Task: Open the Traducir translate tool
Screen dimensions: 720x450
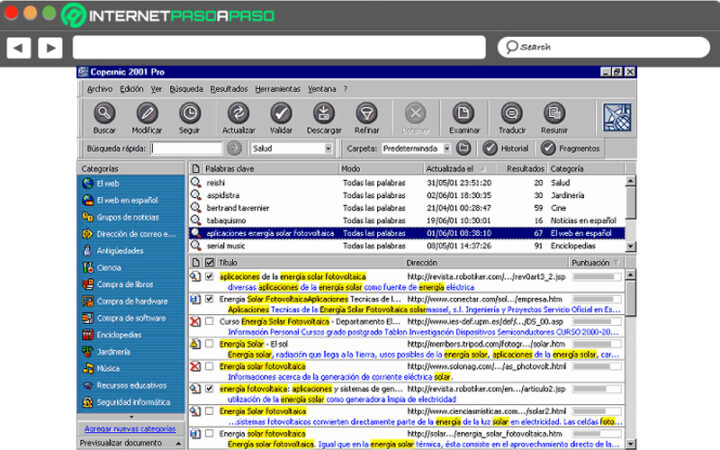Action: pos(511,114)
